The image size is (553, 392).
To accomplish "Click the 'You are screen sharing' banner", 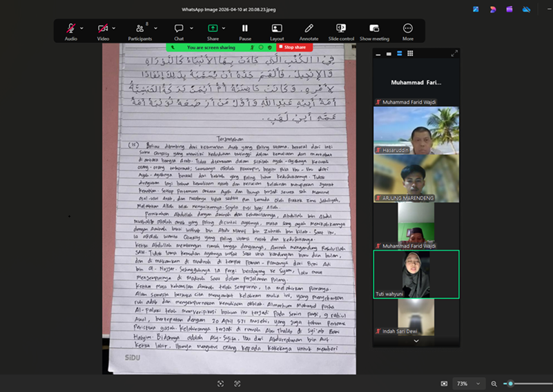I will 211,47.
